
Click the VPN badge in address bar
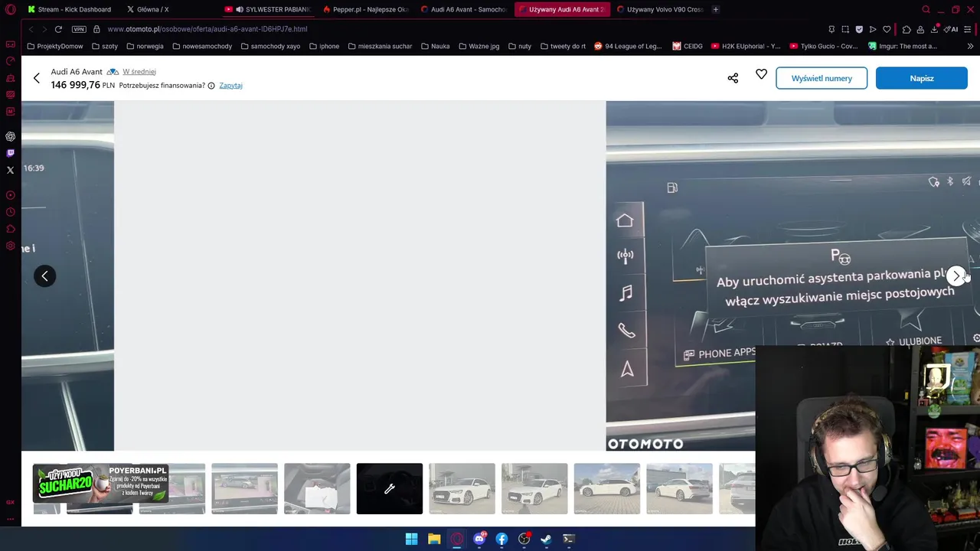coord(79,29)
